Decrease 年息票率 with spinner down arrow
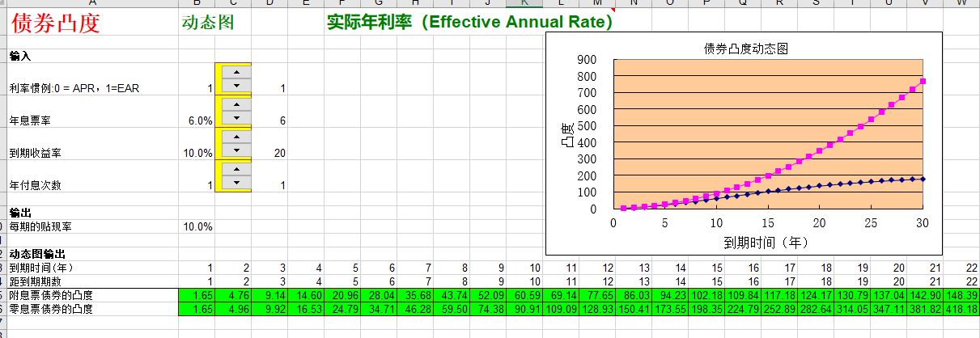Image resolution: width=980 pixels, height=338 pixels. 236,117
